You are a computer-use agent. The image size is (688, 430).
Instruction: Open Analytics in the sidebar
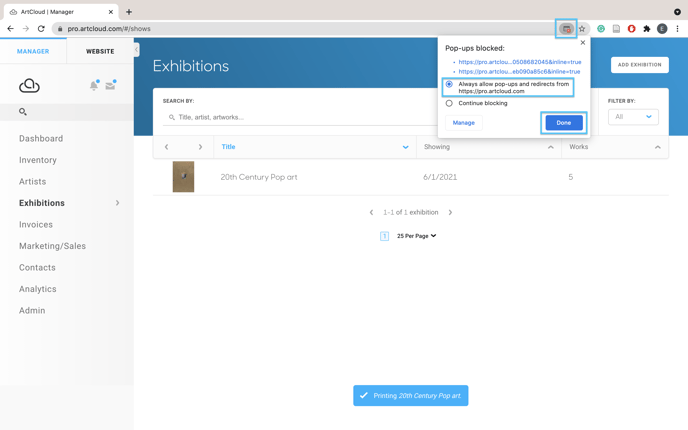[x=38, y=289]
